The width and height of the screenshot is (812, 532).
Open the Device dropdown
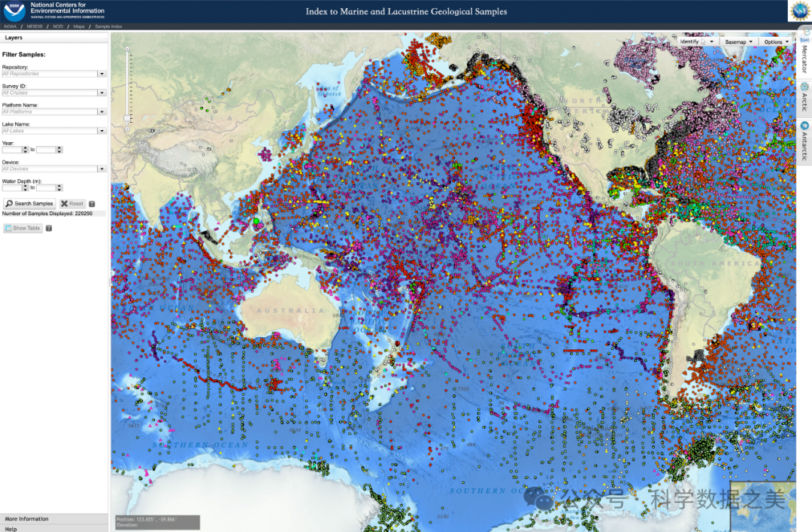(101, 169)
